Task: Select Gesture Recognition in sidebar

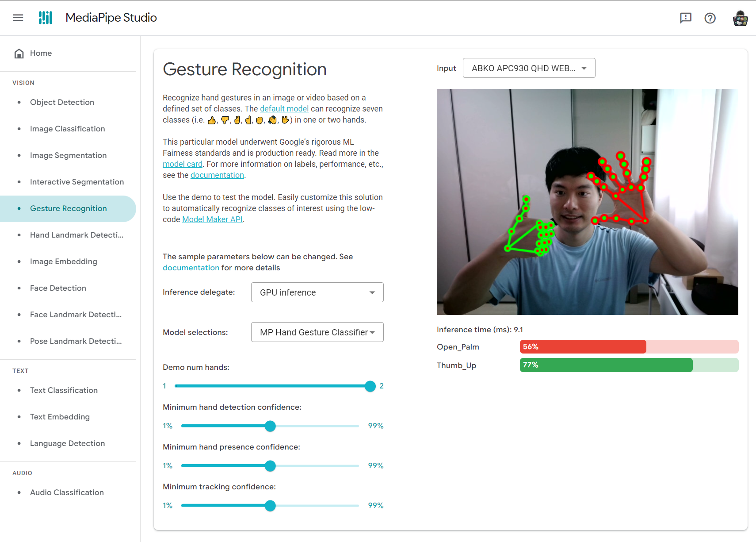Action: tap(68, 208)
